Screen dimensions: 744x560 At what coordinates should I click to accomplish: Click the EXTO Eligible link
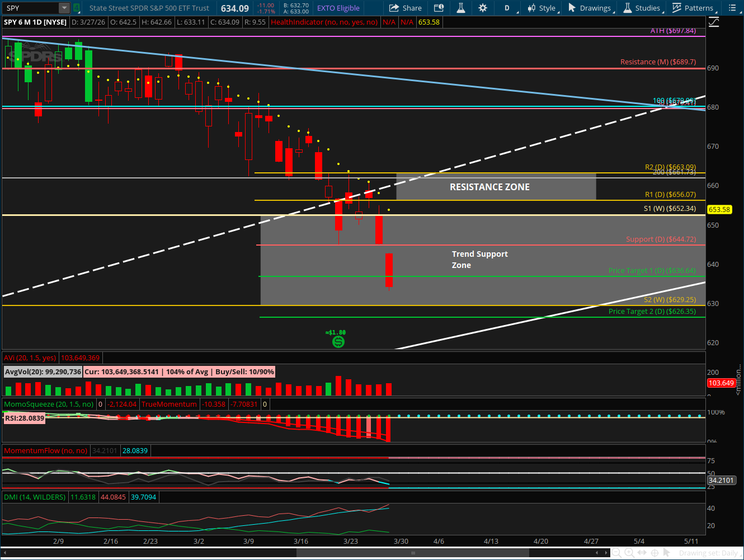[x=338, y=8]
